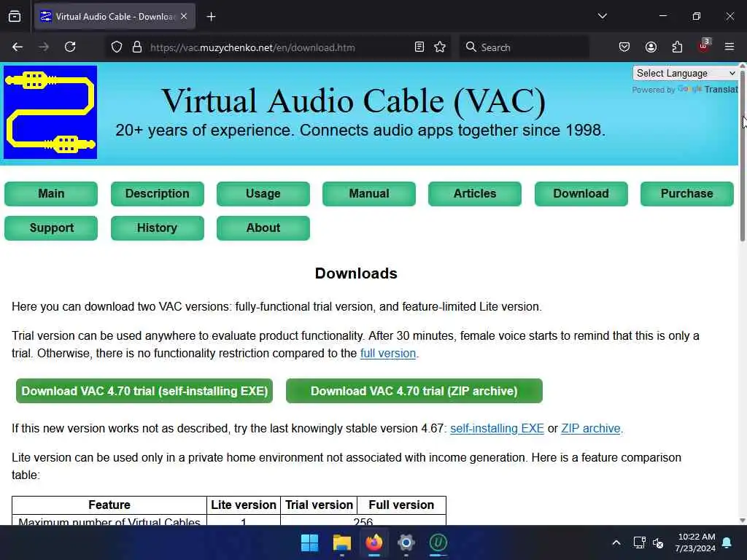Click the browser Search box
The image size is (747, 560).
[x=524, y=47]
